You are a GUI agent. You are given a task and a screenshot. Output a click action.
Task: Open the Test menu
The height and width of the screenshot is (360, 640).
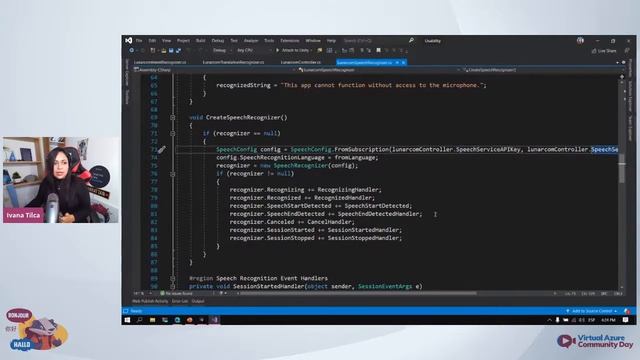pyautogui.click(x=234, y=41)
